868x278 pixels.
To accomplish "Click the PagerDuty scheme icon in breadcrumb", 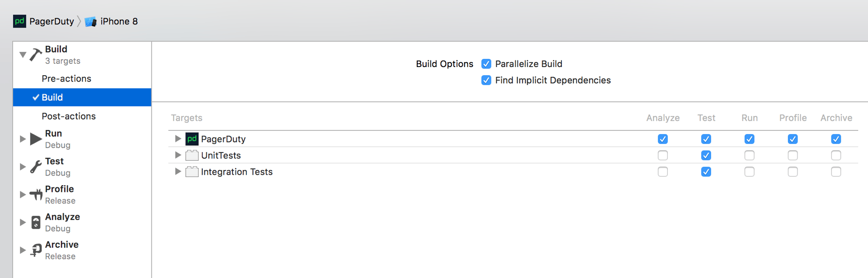I will point(19,21).
